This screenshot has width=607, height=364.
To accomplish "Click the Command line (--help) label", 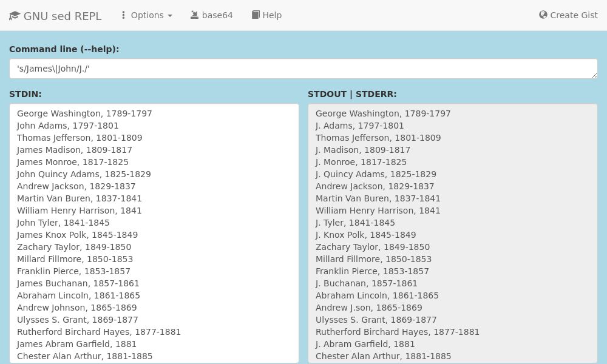I will coord(64,49).
